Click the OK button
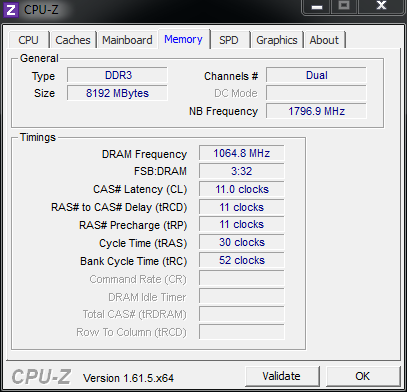 coord(362,376)
